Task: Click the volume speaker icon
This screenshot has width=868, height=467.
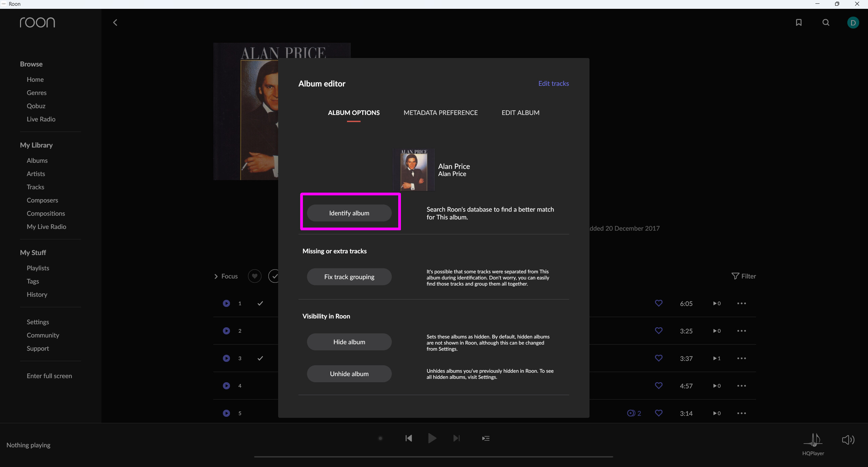Action: [x=848, y=440]
